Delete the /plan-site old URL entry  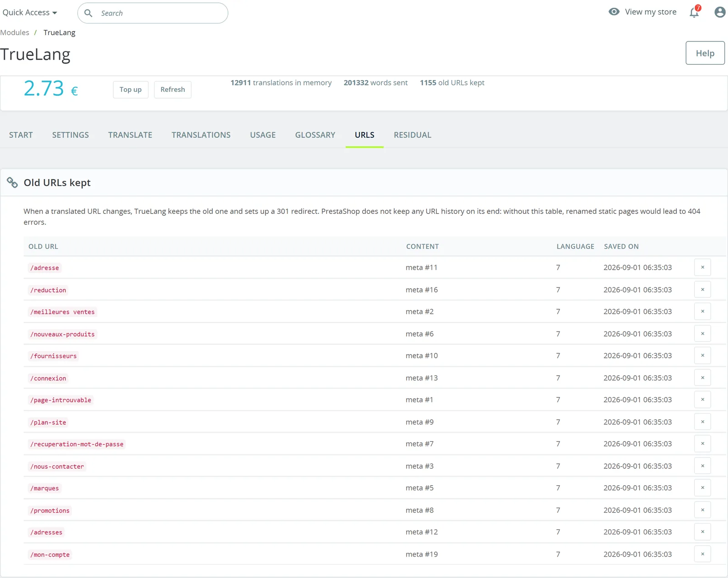703,422
